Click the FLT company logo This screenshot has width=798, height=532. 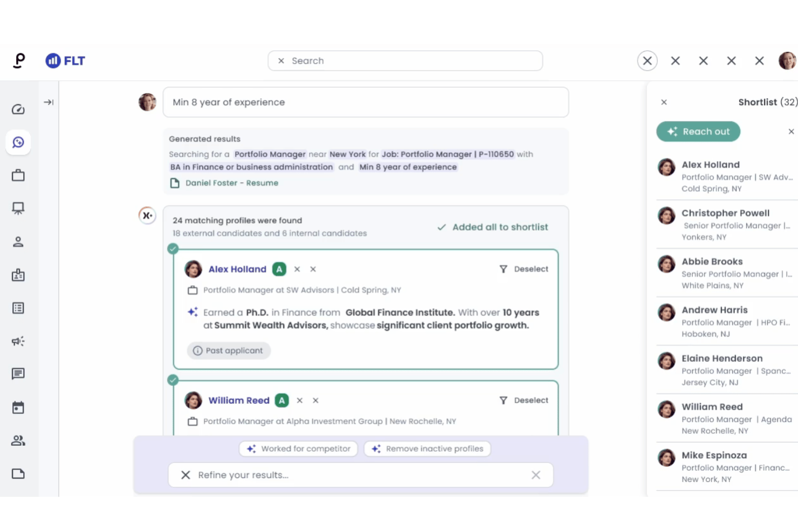click(65, 61)
